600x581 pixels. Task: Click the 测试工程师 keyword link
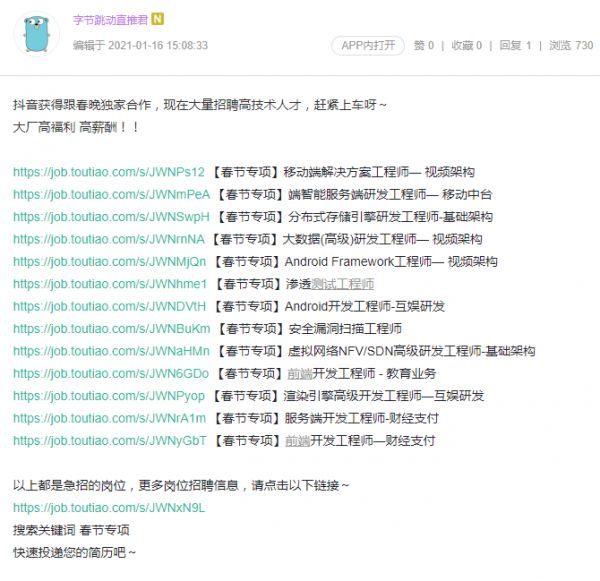pyautogui.click(x=342, y=284)
